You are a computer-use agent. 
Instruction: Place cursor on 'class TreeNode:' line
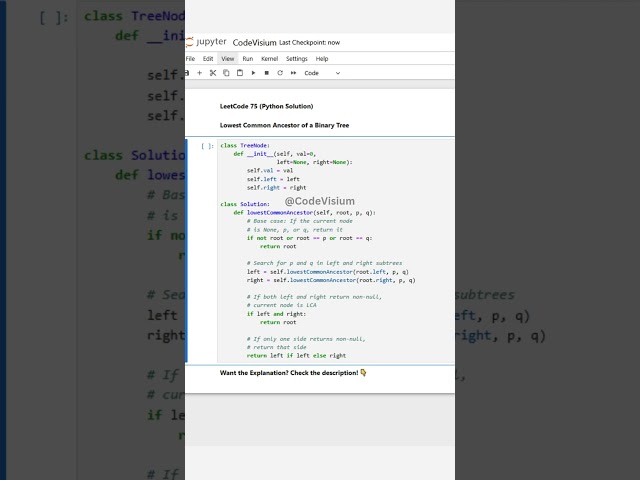245,145
